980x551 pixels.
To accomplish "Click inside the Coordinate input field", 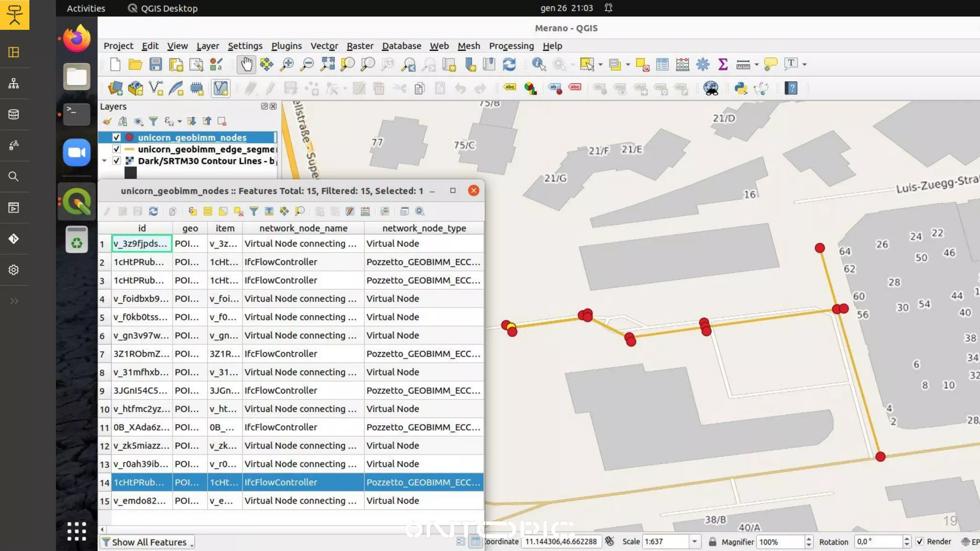I will (561, 542).
